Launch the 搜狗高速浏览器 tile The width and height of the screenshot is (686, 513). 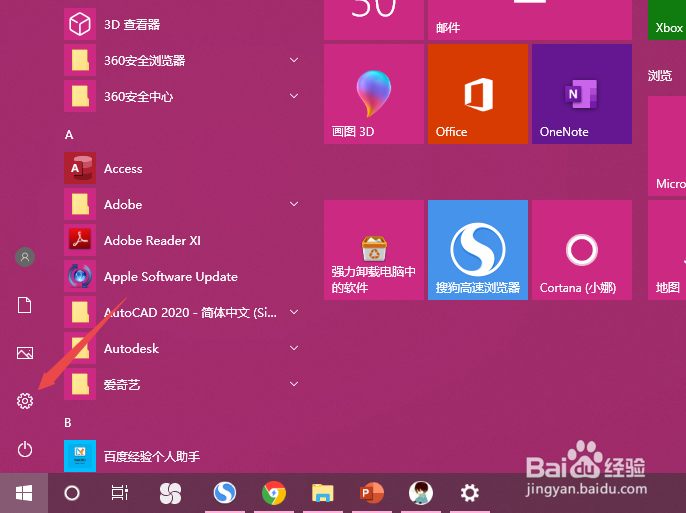(478, 250)
